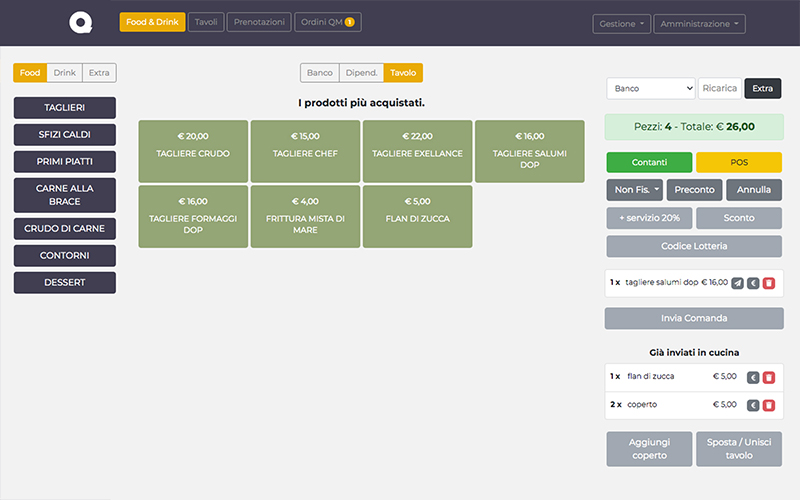Open the Non Fis. dropdown
The height and width of the screenshot is (500, 800).
[x=634, y=190]
